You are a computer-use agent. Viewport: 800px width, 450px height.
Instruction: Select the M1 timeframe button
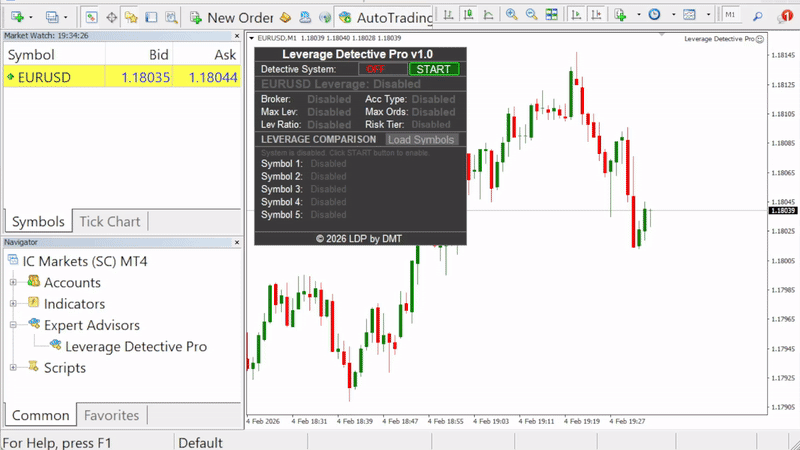pos(731,15)
